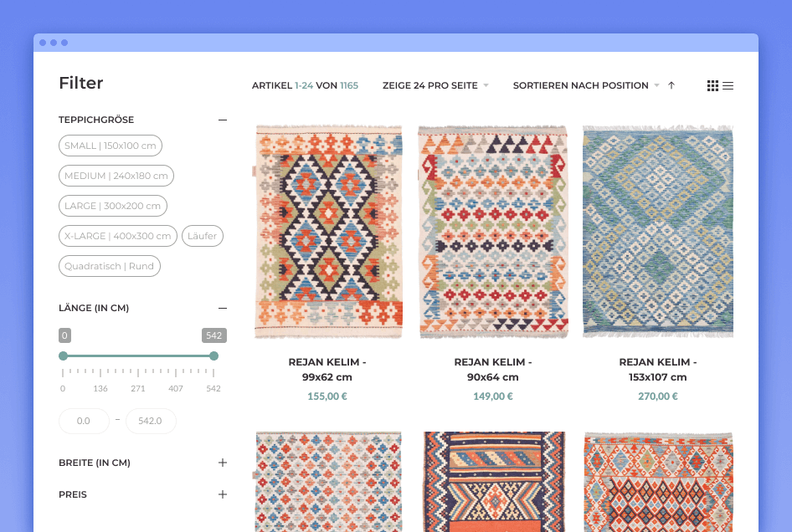Click the LARGE 300x200 cm filter chip

point(112,205)
